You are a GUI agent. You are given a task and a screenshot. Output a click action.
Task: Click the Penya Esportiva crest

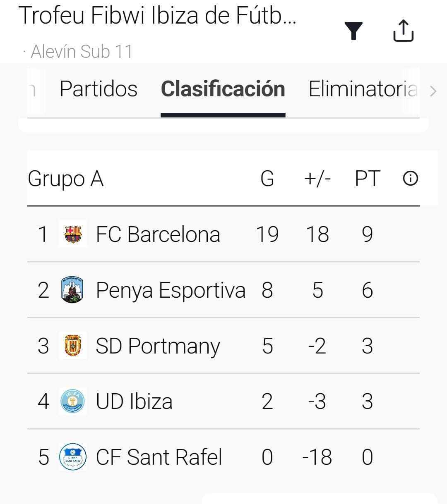[x=73, y=290]
